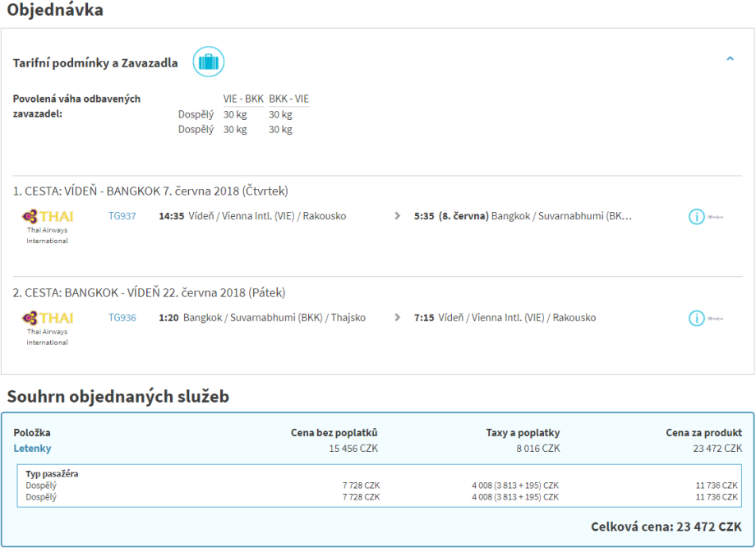This screenshot has height=548, width=756.
Task: Open the Letenky item link
Action: tap(32, 449)
